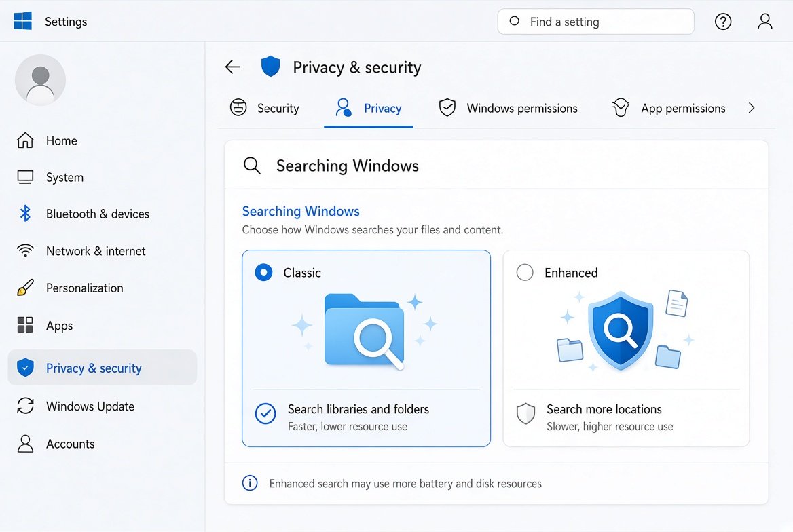The image size is (793, 532).
Task: Click the user avatar picture in sidebar
Action: (x=41, y=80)
